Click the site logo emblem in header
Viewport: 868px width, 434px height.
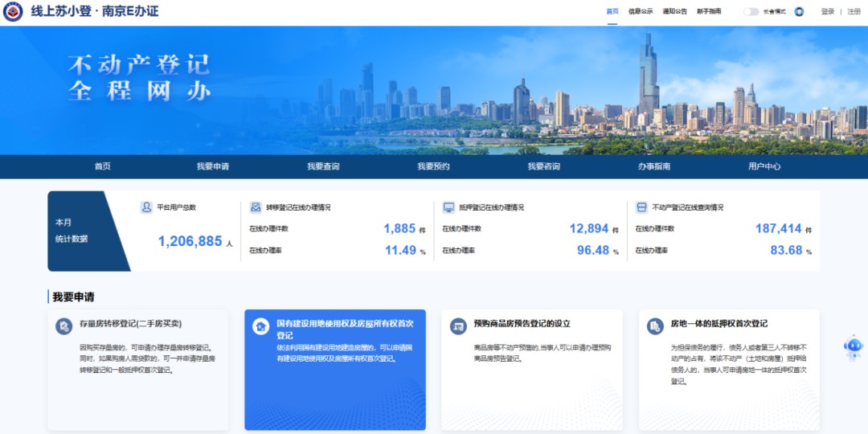click(13, 12)
